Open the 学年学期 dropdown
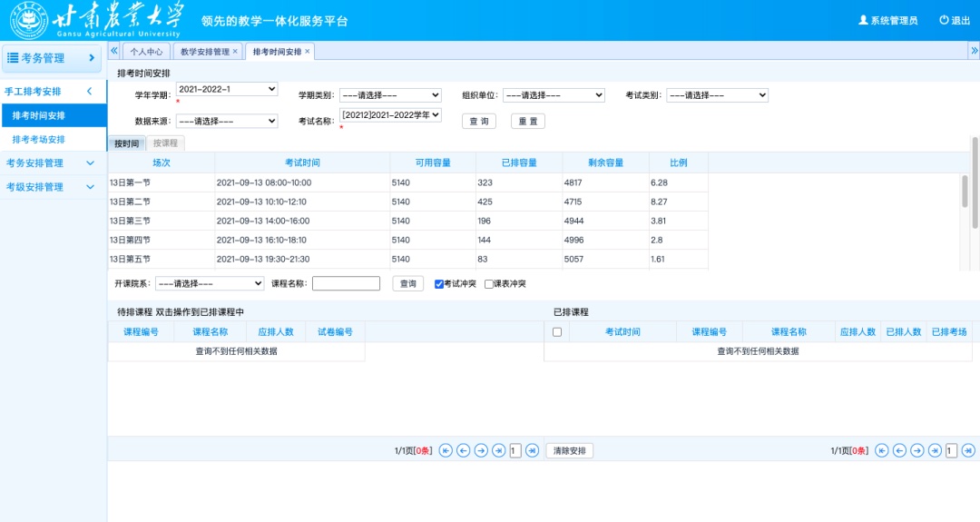Image resolution: width=980 pixels, height=522 pixels. coord(227,89)
